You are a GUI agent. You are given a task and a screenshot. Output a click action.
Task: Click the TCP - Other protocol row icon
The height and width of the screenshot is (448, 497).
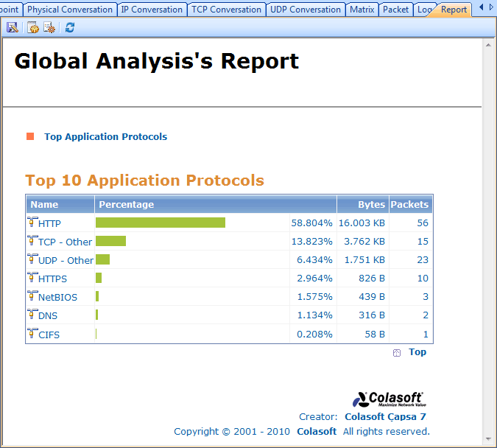(x=32, y=240)
